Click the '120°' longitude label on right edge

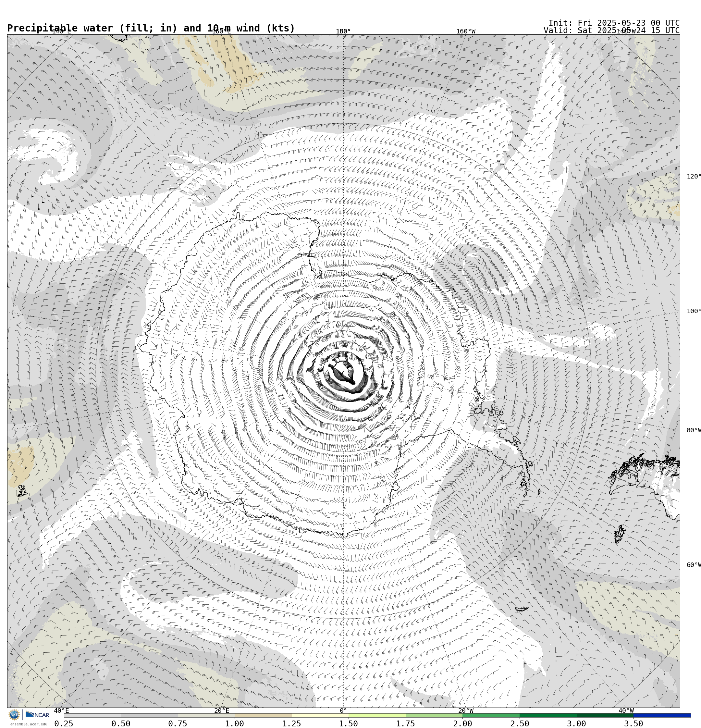click(694, 177)
